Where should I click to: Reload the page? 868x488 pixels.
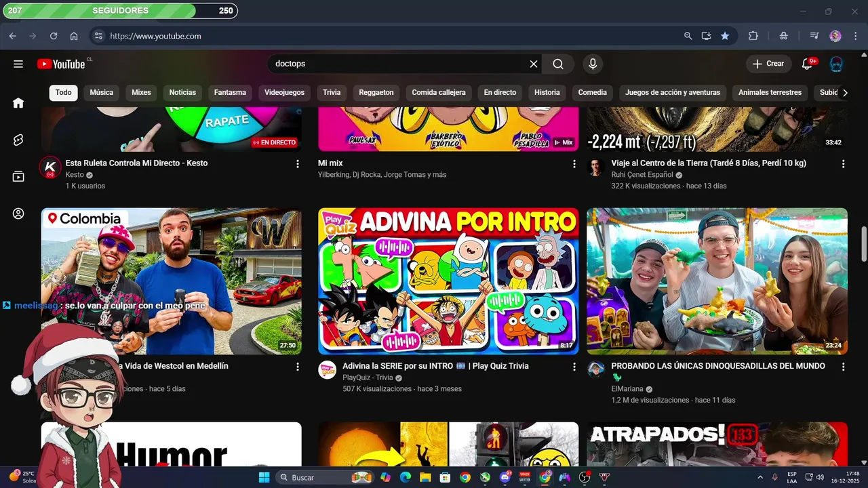pyautogui.click(x=54, y=36)
